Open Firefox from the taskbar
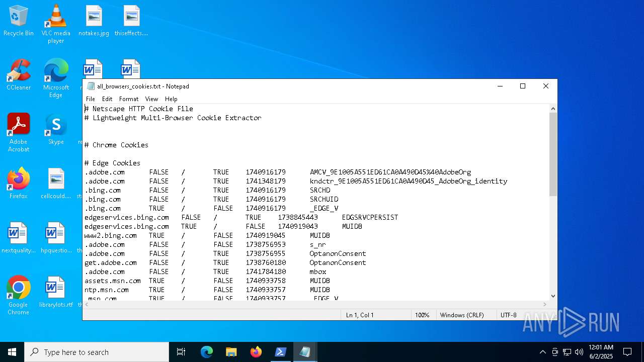The image size is (644, 362). coord(256,352)
